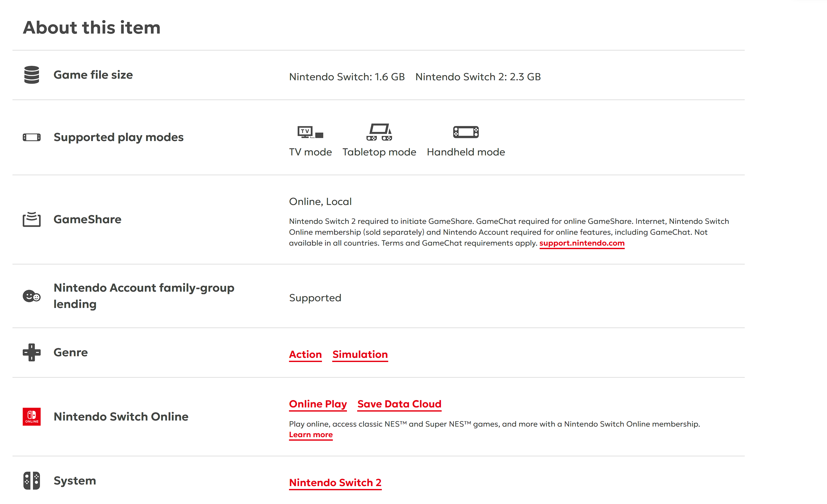
Task: Click Learn more about Switch Online
Action: (310, 435)
